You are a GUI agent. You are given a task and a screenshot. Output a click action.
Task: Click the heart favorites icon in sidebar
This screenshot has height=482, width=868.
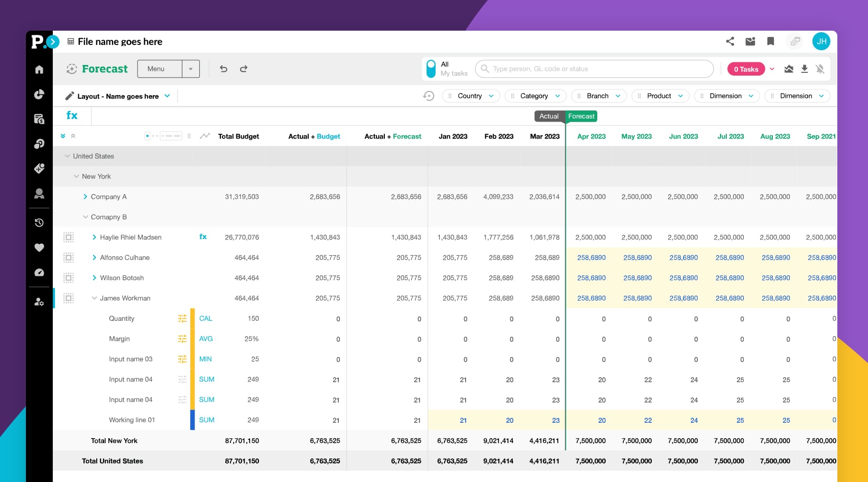pyautogui.click(x=39, y=247)
